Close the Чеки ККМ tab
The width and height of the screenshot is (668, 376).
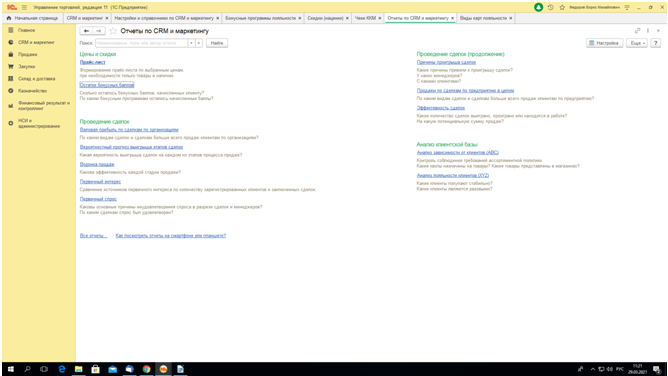380,18
